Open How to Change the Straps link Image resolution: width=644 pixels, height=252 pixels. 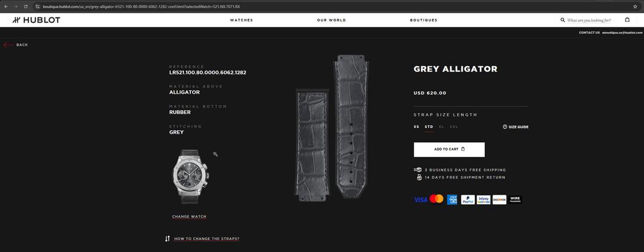[206, 239]
